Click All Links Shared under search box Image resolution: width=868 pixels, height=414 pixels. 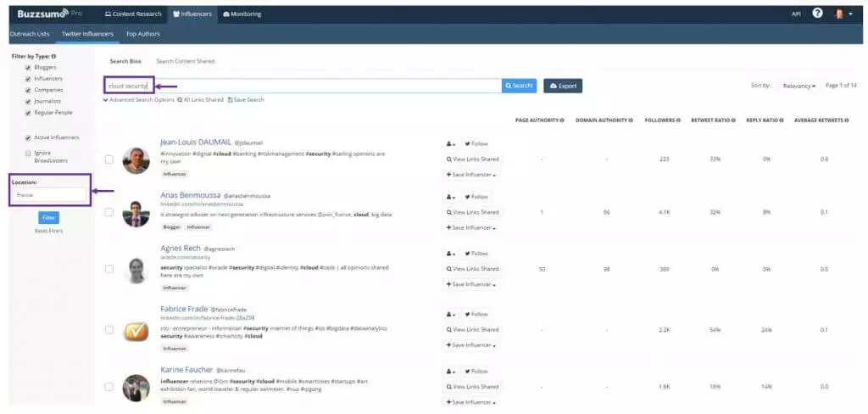pyautogui.click(x=200, y=100)
